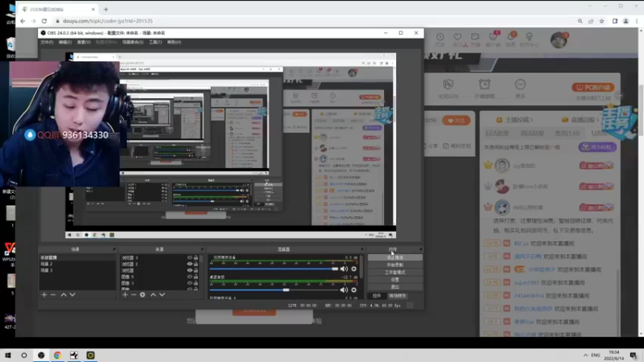Open OBS 文件(F) menu

(x=47, y=42)
